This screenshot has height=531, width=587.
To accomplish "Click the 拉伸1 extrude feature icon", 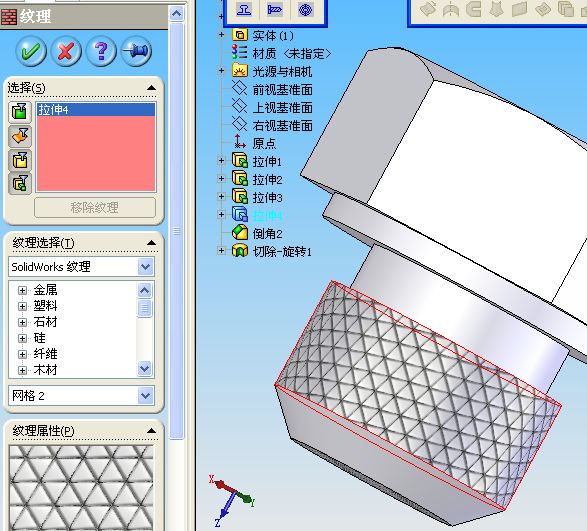I will pyautogui.click(x=240, y=161).
